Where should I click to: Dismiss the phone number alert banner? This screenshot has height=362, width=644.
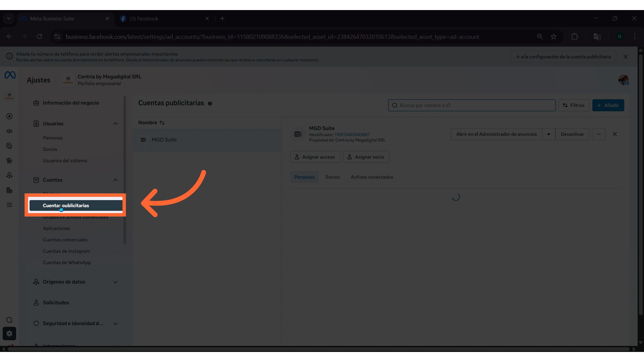click(x=626, y=57)
